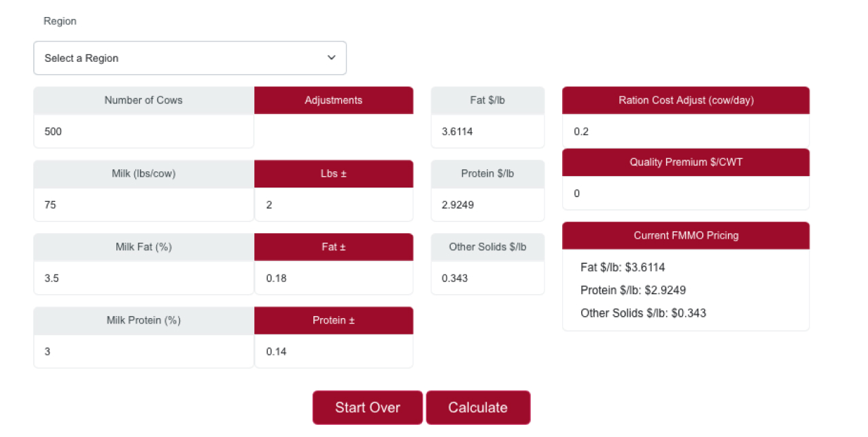Edit the Protein ± adjustment value
The image size is (868, 437).
pos(333,351)
